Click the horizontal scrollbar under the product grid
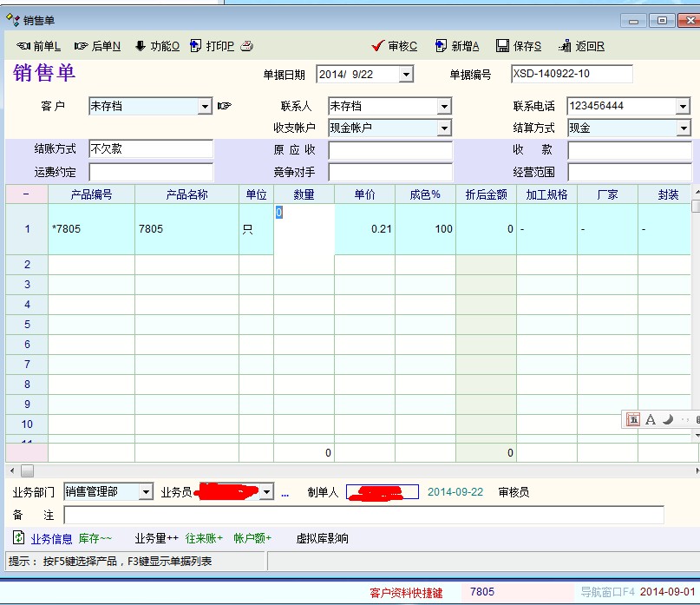The width and height of the screenshot is (700, 605). point(347,470)
